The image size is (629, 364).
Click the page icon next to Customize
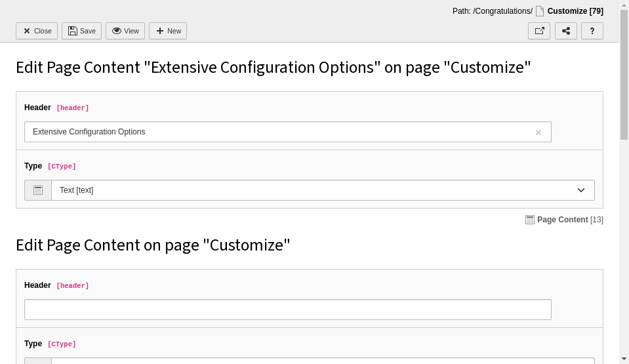tap(540, 11)
